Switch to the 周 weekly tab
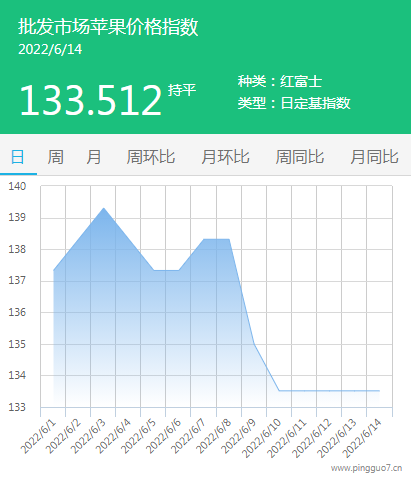 click(55, 157)
